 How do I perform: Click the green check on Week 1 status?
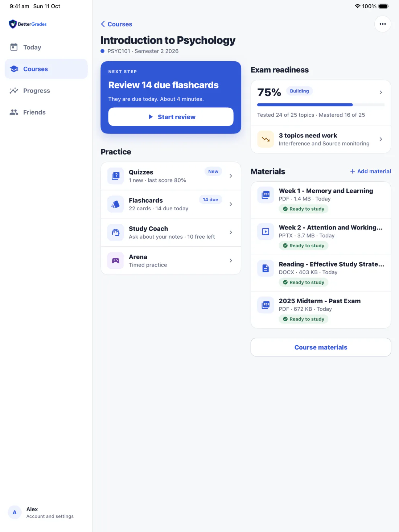click(x=285, y=209)
